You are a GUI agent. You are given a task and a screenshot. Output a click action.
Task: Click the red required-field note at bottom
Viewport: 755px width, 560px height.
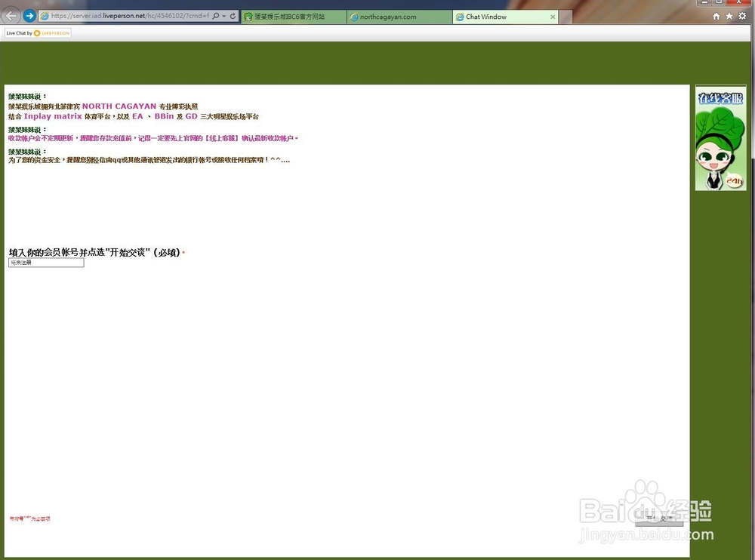pos(30,518)
